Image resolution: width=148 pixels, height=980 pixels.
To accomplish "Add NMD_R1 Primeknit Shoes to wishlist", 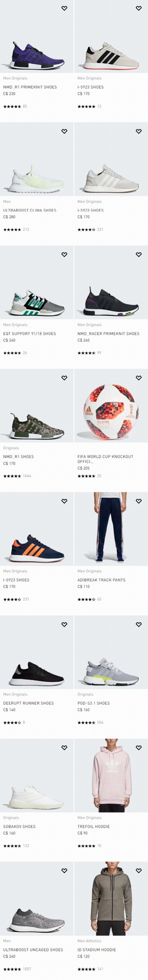I will pos(64,8).
